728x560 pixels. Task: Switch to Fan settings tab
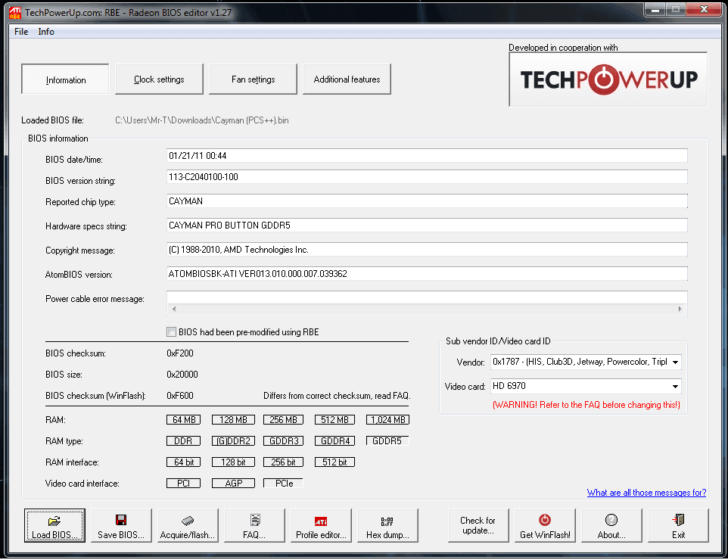click(x=253, y=79)
